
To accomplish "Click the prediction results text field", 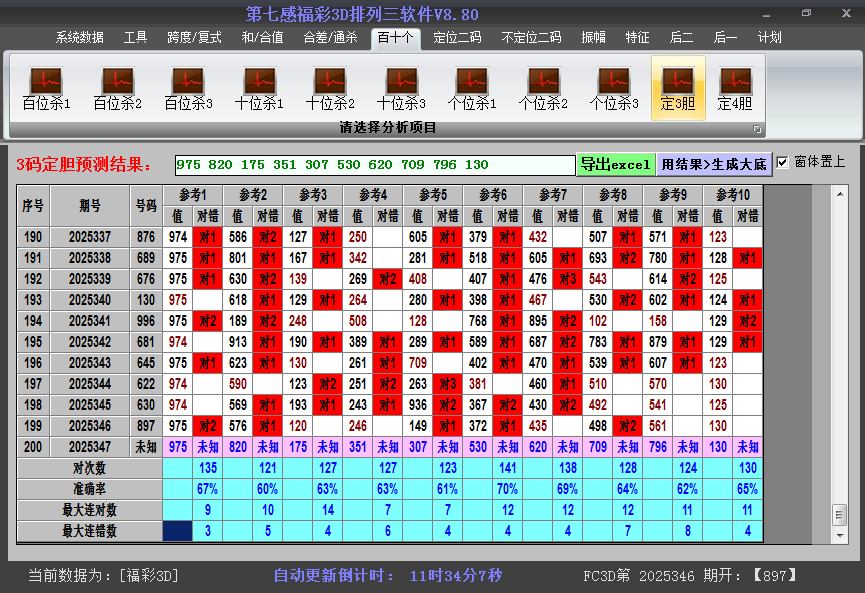I will pyautogui.click(x=374, y=165).
